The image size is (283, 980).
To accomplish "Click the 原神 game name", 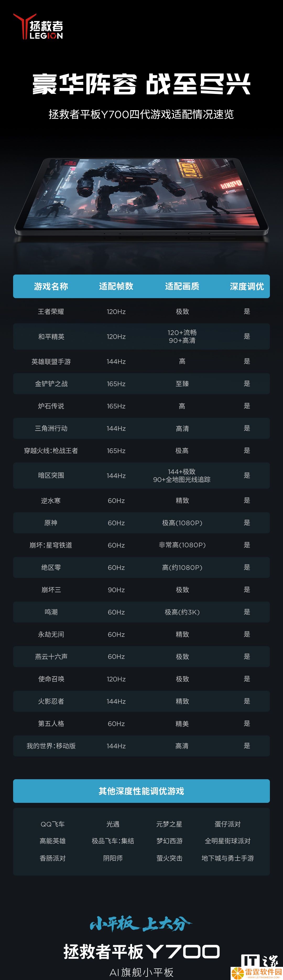I will pos(51,523).
